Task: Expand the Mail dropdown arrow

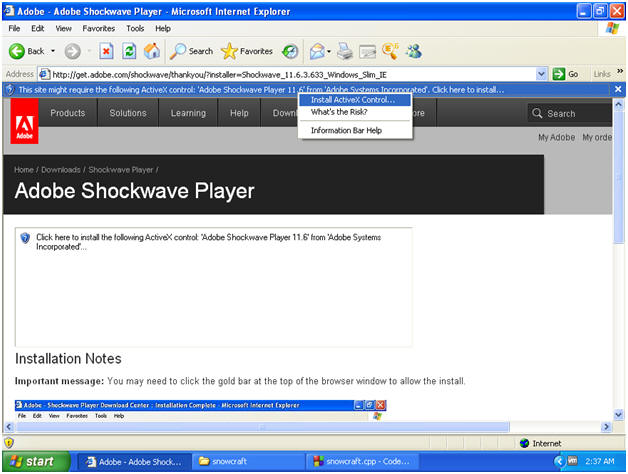Action: pyautogui.click(x=329, y=51)
